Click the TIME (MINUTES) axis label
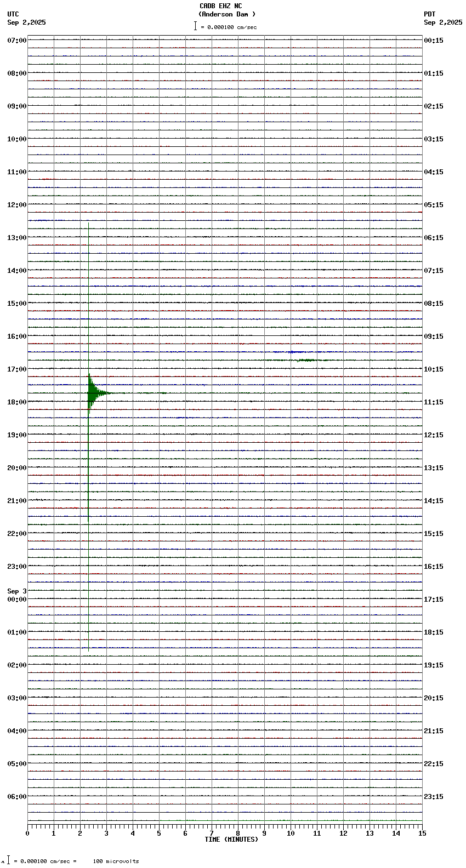Screen dimensions: 466x868 tap(231, 840)
